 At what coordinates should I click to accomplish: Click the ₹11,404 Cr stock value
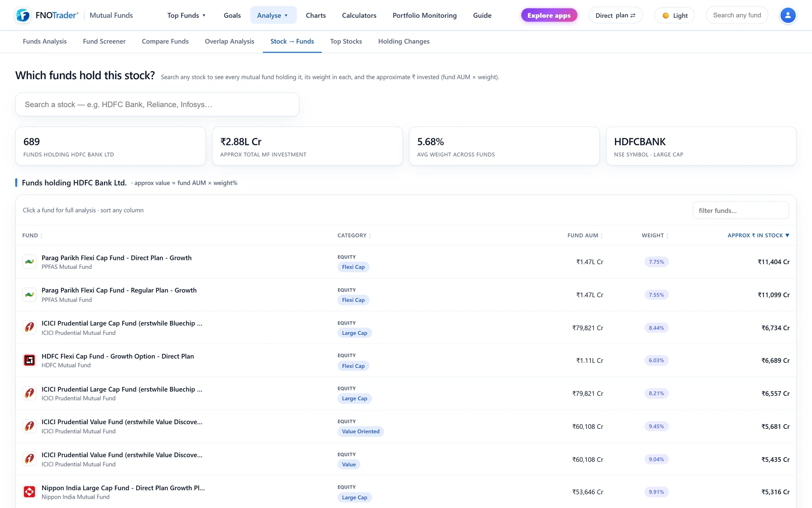(774, 262)
